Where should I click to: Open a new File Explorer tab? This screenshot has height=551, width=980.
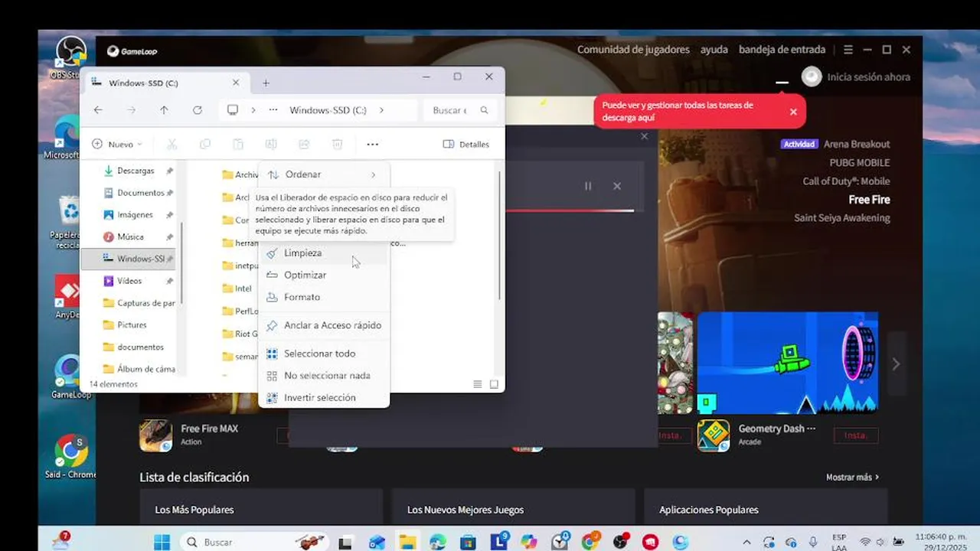click(x=266, y=83)
